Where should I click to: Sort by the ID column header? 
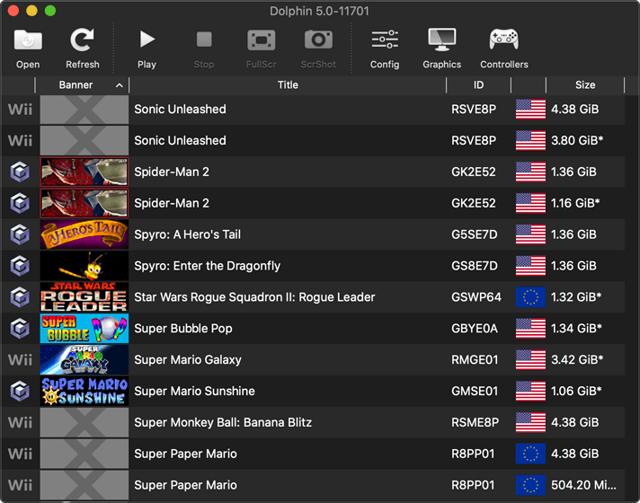(478, 85)
